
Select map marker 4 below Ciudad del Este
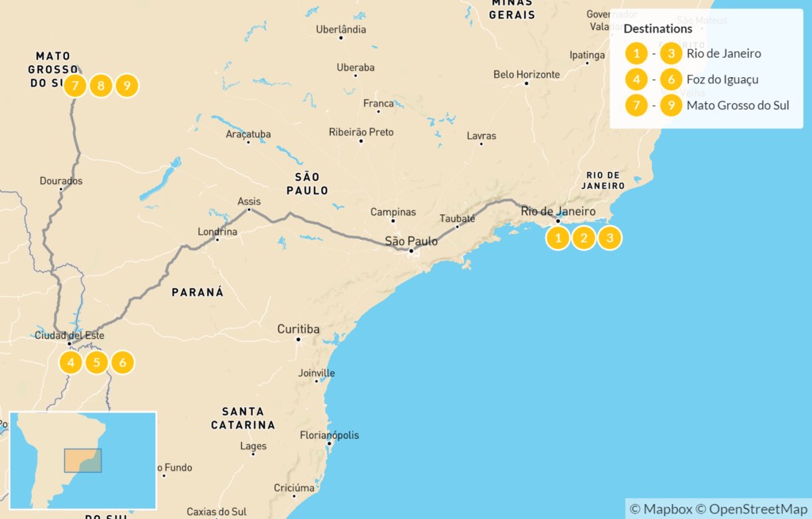point(71,363)
